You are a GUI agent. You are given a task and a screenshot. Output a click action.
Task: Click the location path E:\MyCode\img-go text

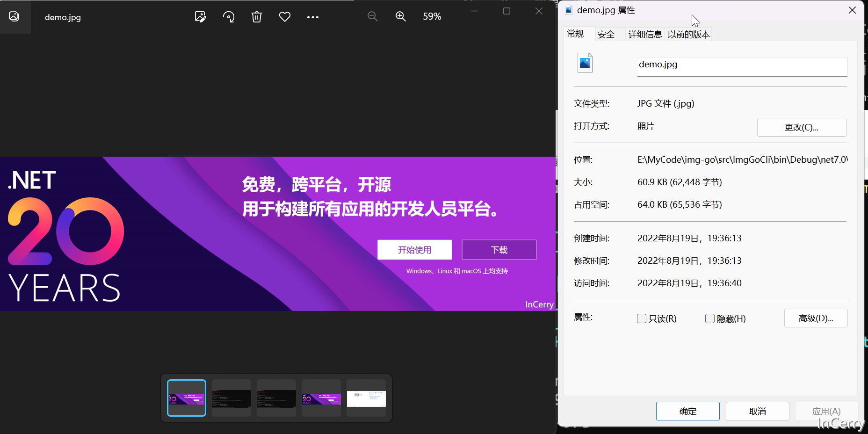pyautogui.click(x=742, y=159)
